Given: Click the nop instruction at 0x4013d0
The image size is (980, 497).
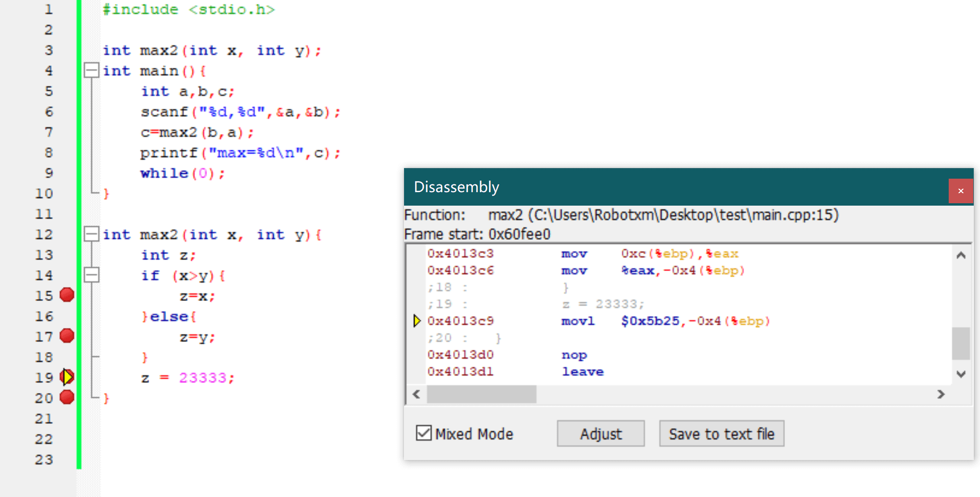Looking at the screenshot, I should coord(574,355).
